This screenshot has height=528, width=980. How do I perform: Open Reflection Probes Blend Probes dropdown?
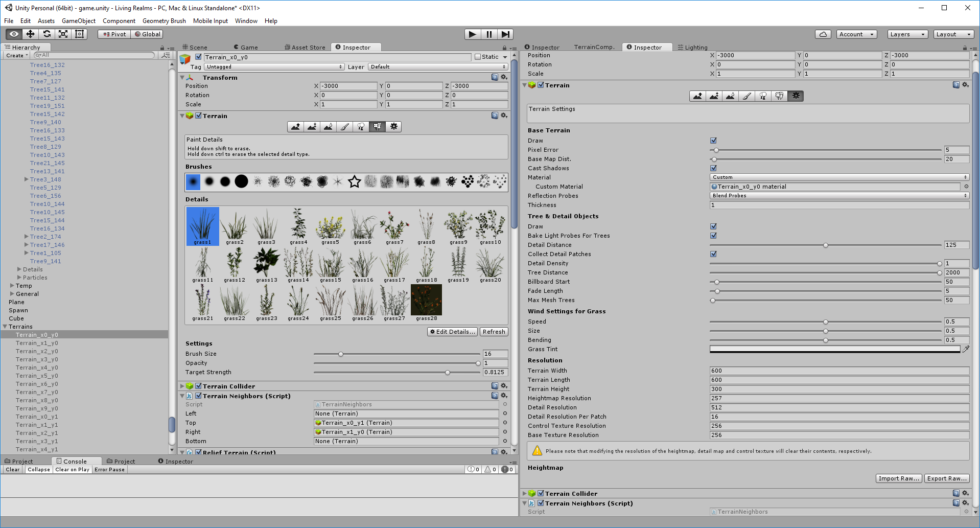click(839, 196)
